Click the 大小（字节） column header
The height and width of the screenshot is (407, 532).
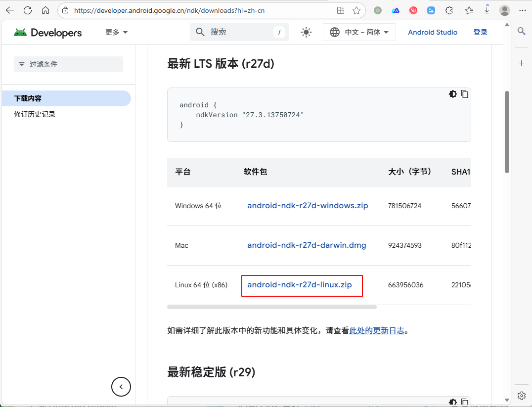409,172
